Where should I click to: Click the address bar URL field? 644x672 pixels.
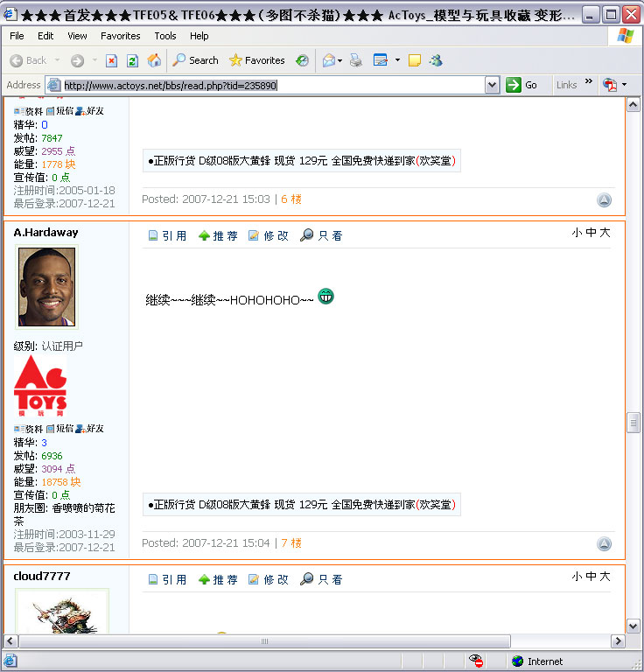[x=273, y=85]
